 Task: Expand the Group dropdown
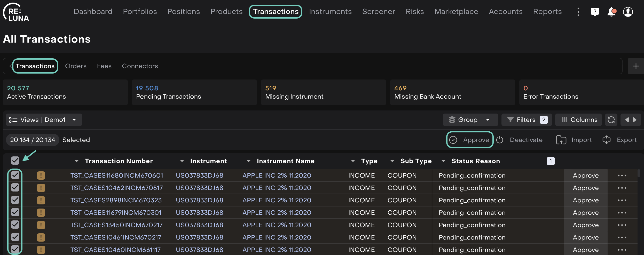click(x=470, y=120)
